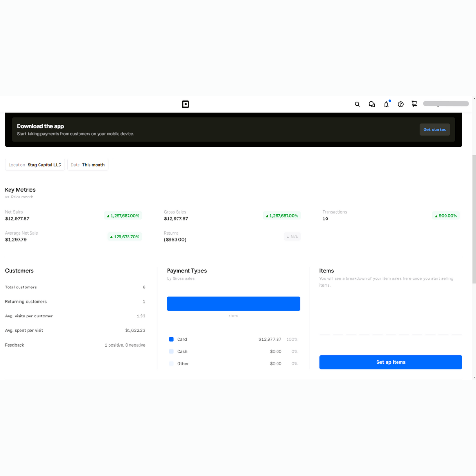Click the Square logo icon
The image size is (476, 476).
pyautogui.click(x=186, y=104)
